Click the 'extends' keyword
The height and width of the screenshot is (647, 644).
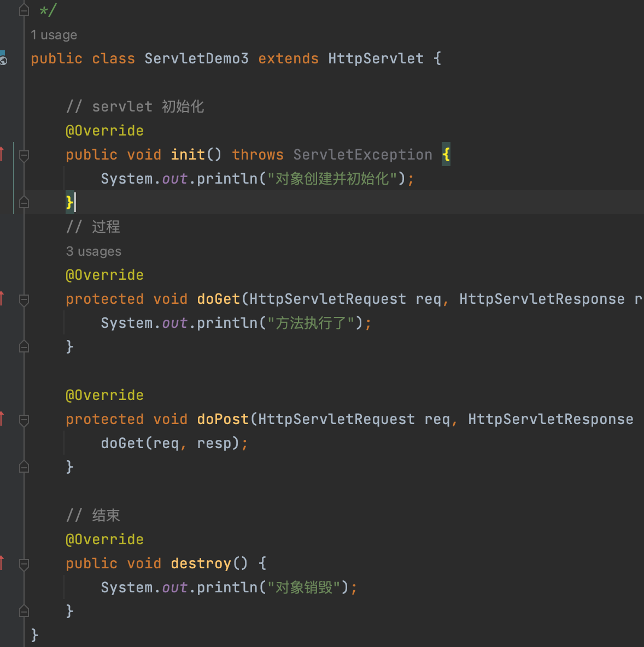pyautogui.click(x=288, y=58)
